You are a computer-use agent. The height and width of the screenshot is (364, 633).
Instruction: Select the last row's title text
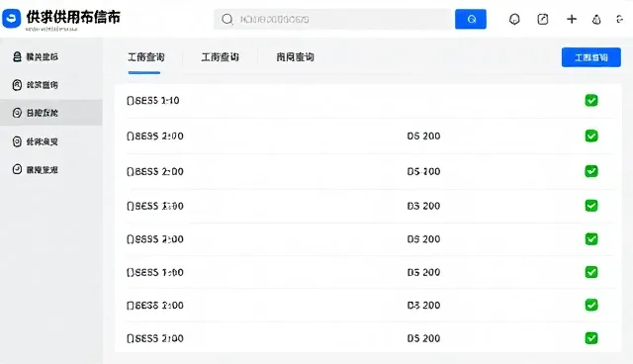pos(155,338)
